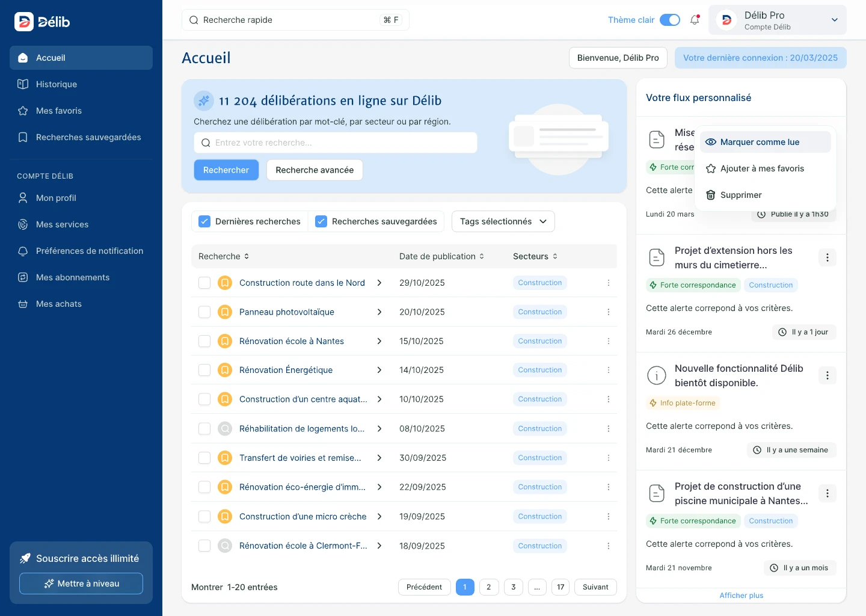
Task: Go to the Suivant page
Action: pyautogui.click(x=595, y=587)
